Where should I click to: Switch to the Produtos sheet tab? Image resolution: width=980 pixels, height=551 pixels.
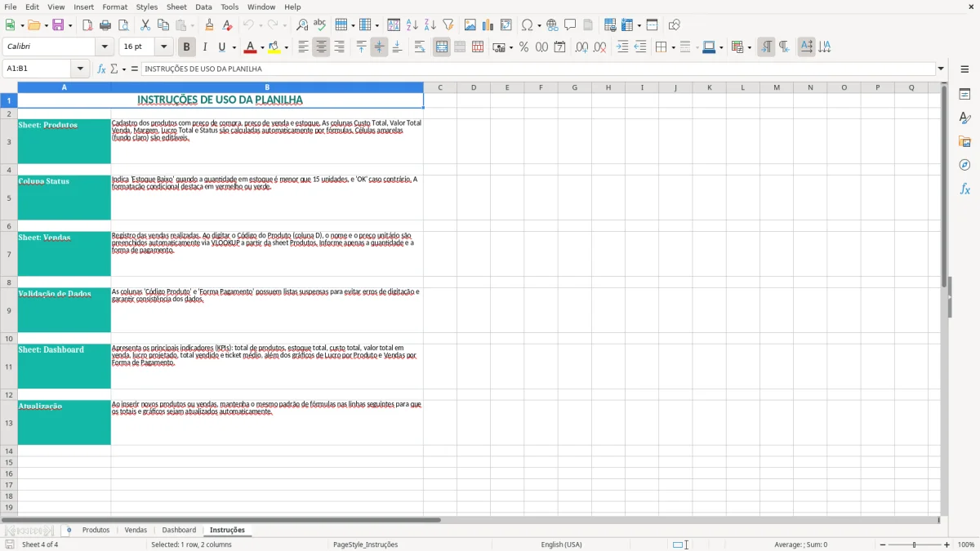click(x=96, y=531)
